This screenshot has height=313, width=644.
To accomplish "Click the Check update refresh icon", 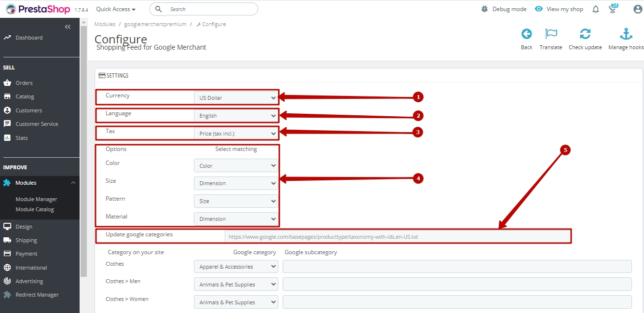I will 585,34.
